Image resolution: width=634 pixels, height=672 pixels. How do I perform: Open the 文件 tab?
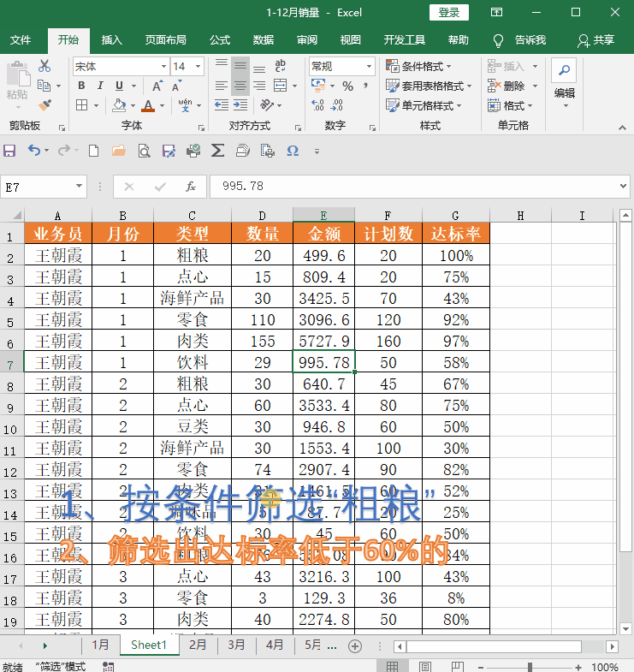(21, 40)
